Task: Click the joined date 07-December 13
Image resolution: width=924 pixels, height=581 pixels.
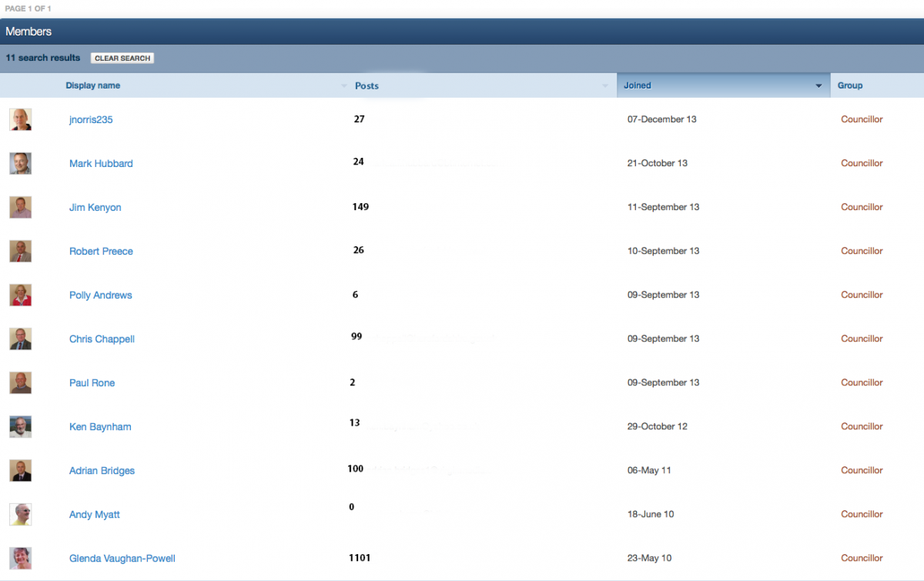Action: tap(662, 119)
